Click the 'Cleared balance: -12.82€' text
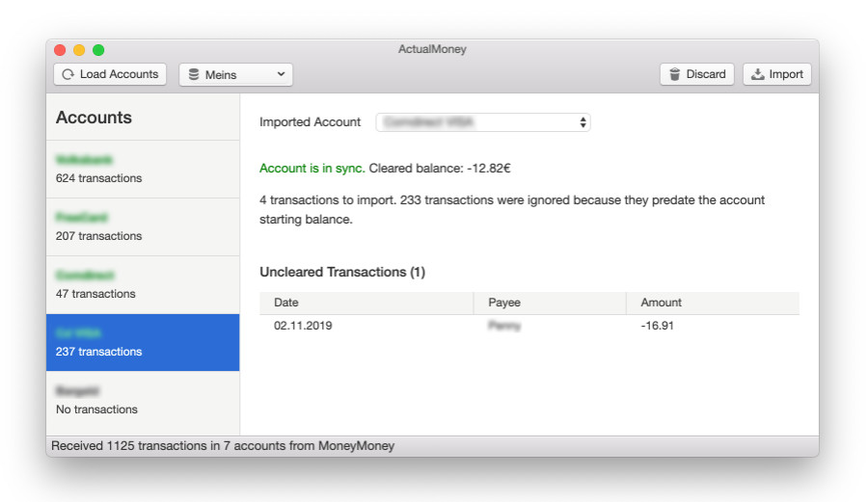Image resolution: width=868 pixels, height=502 pixels. click(440, 168)
